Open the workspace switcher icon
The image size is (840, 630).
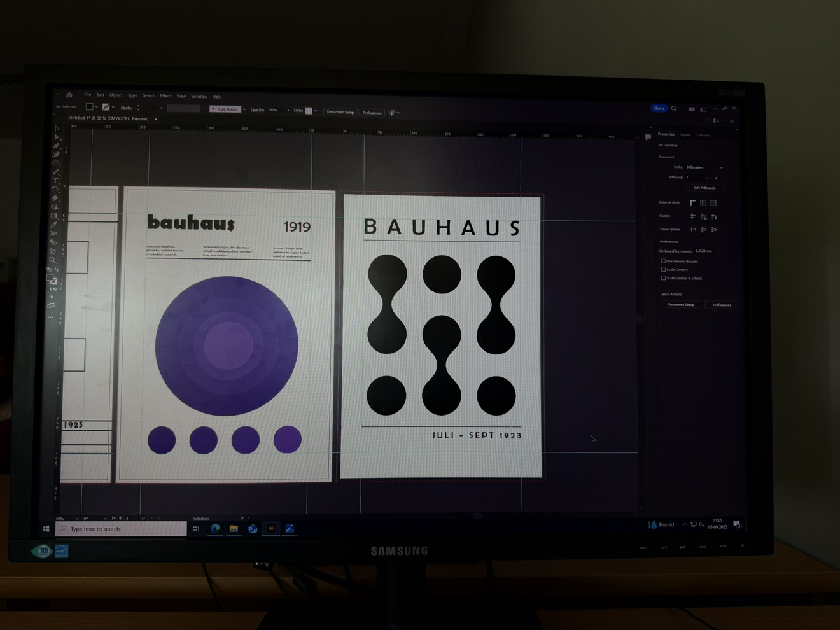click(703, 109)
